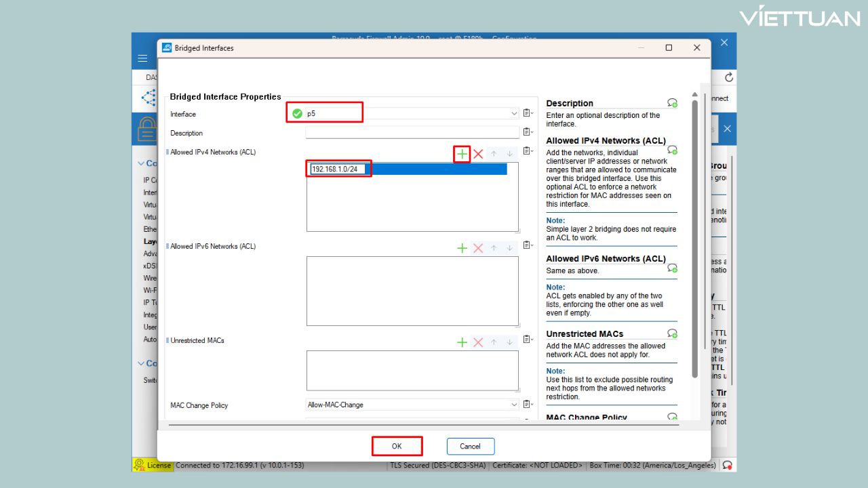Viewport: 868px width, 488px height.
Task: Click the refresh icon in the background window
Action: coord(729,77)
